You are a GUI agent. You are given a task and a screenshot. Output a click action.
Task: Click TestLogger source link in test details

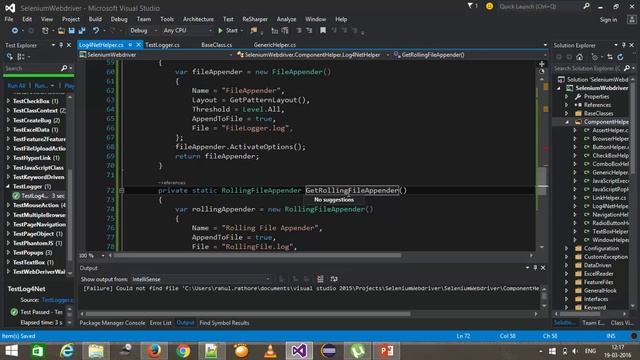click(x=58, y=300)
